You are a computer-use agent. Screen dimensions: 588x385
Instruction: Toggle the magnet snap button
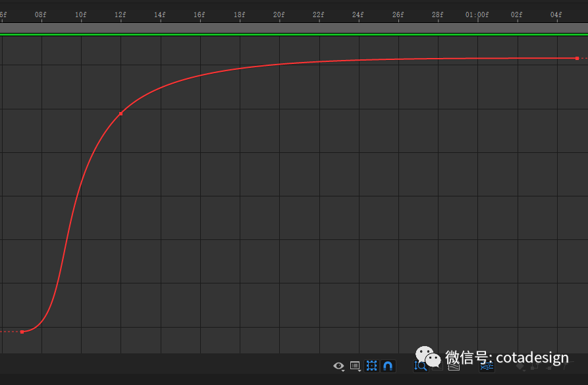click(x=388, y=366)
